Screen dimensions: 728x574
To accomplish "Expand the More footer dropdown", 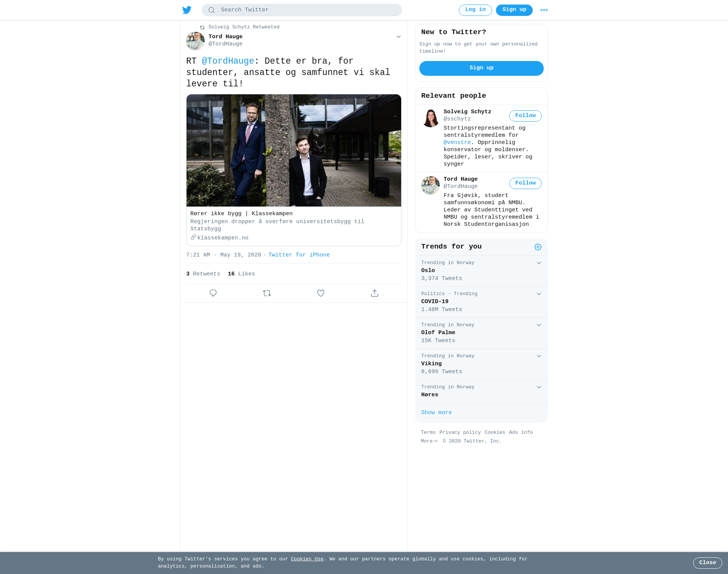I will 429,441.
